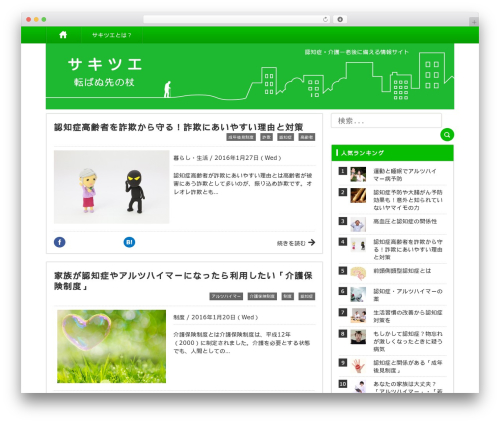This screenshot has height=423, width=500.
Task: Select the 詐欺 tag on first article
Action: [x=266, y=137]
